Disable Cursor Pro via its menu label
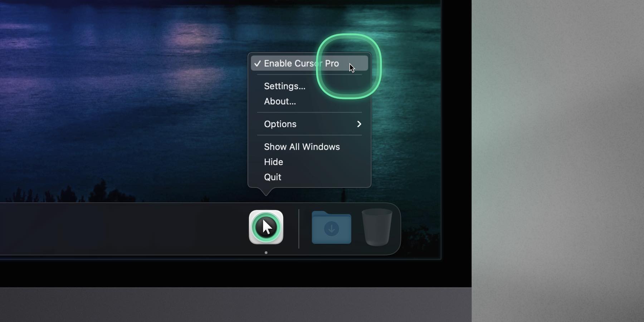Image resolution: width=644 pixels, height=322 pixels. [301, 64]
